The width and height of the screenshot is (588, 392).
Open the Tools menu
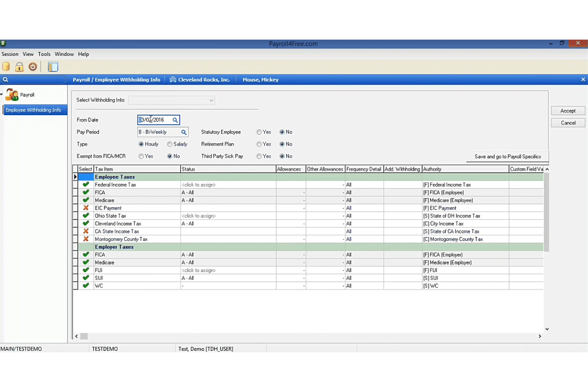click(x=44, y=54)
